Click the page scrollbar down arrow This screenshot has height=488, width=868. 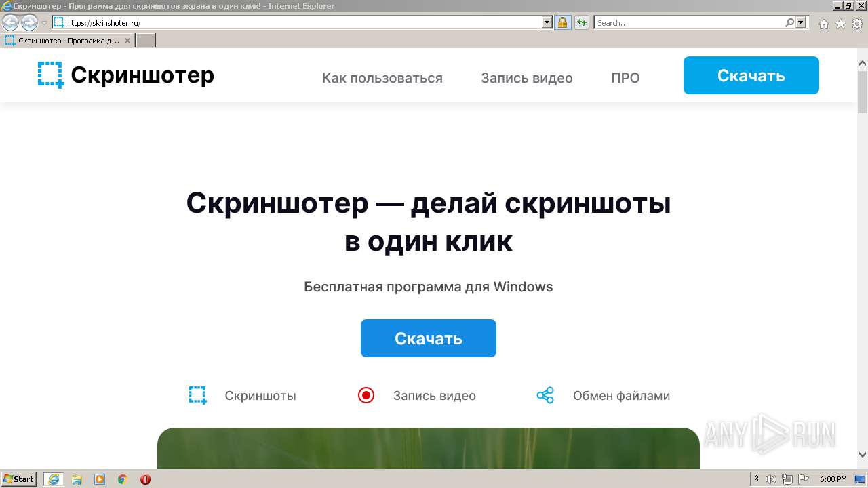point(863,455)
